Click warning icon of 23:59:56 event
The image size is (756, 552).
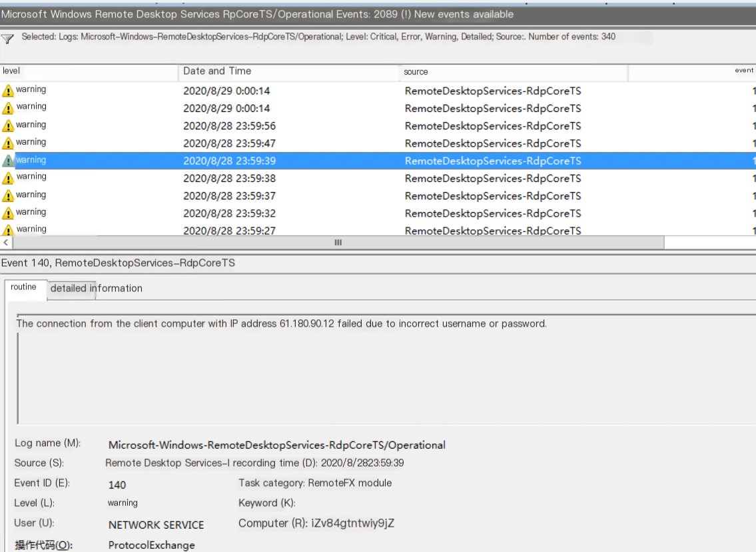coord(8,126)
